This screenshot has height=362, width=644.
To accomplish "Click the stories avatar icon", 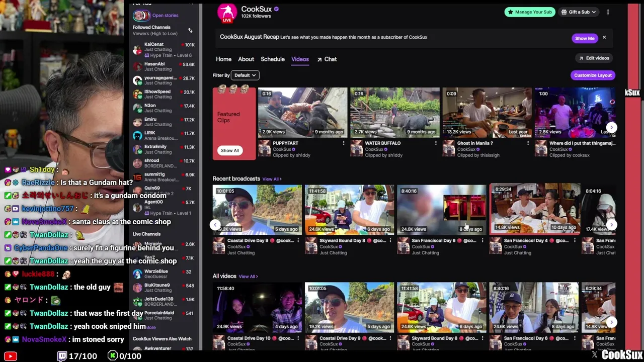I will pyautogui.click(x=141, y=15).
